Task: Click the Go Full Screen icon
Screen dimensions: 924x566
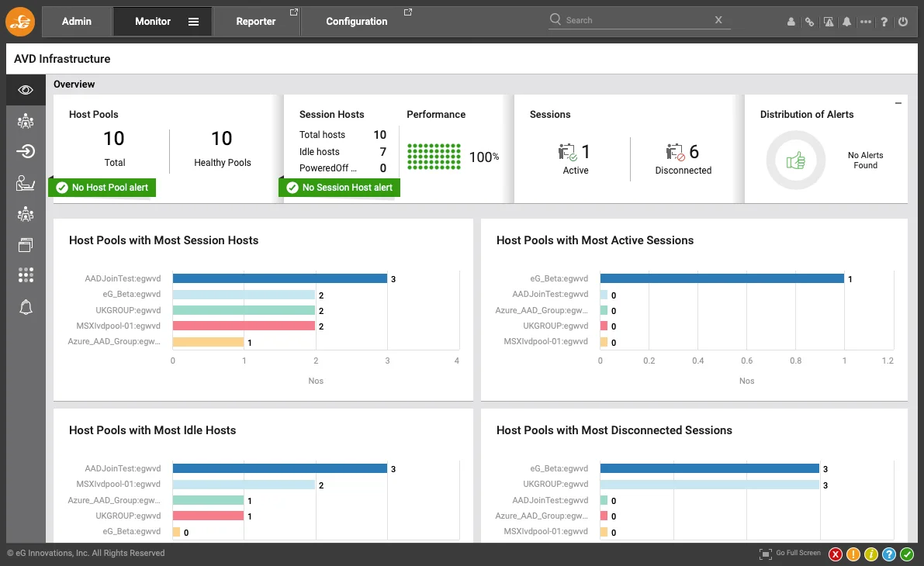Action: pos(766,554)
